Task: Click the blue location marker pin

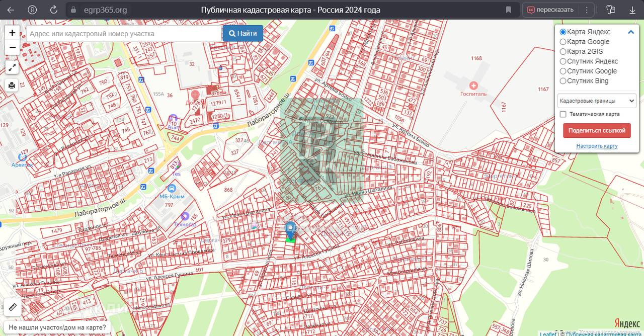Action: point(290,230)
